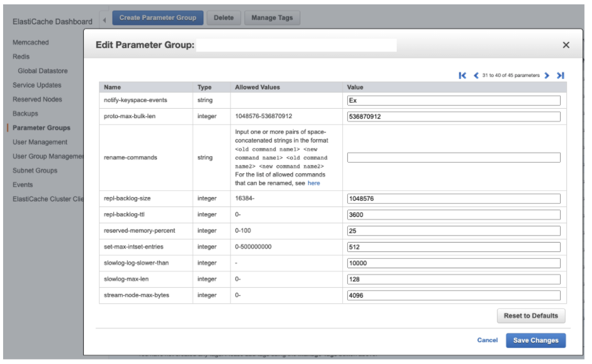Click allowed range 0-500000000

[253, 246]
